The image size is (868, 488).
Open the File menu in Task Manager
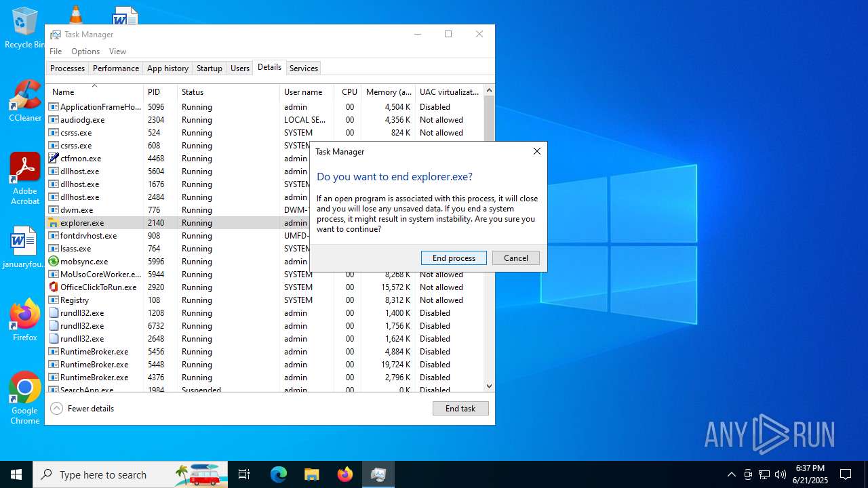coord(56,52)
